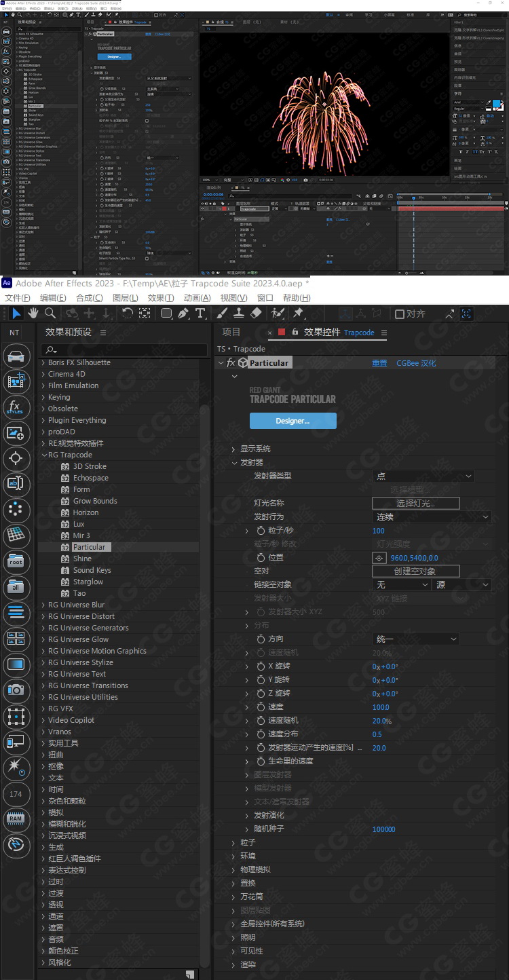Collapse the 发射器 section
This screenshot has width=509, height=980.
[x=233, y=463]
